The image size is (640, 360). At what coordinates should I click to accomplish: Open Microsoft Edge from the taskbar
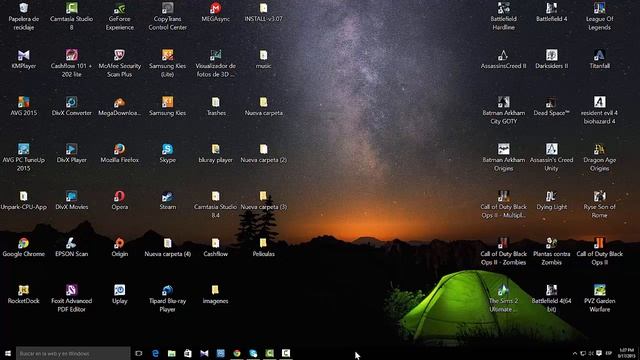tap(155, 353)
